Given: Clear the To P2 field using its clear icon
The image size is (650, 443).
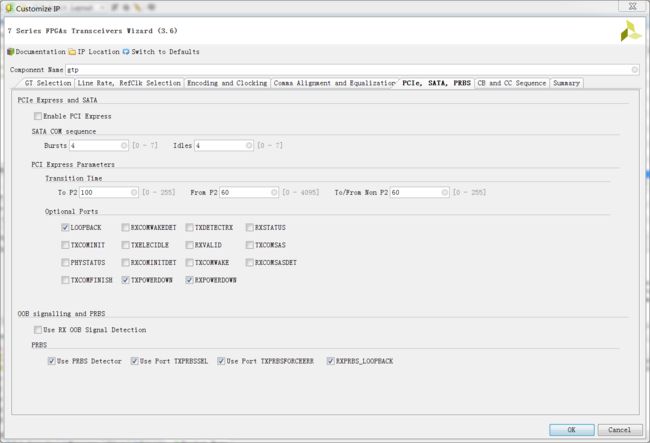Looking at the screenshot, I should [134, 192].
